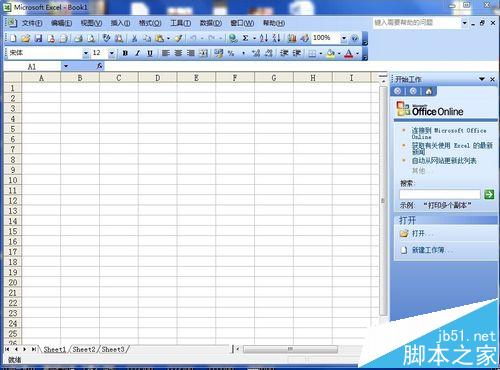This screenshot has height=370, width=500.
Task: Expand the Borders style dropdown arrow
Action: point(321,53)
